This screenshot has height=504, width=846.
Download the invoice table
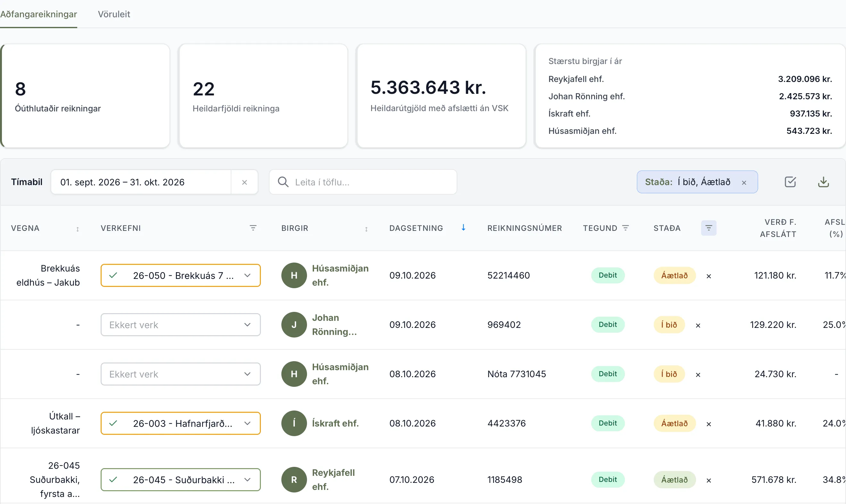[x=823, y=182]
